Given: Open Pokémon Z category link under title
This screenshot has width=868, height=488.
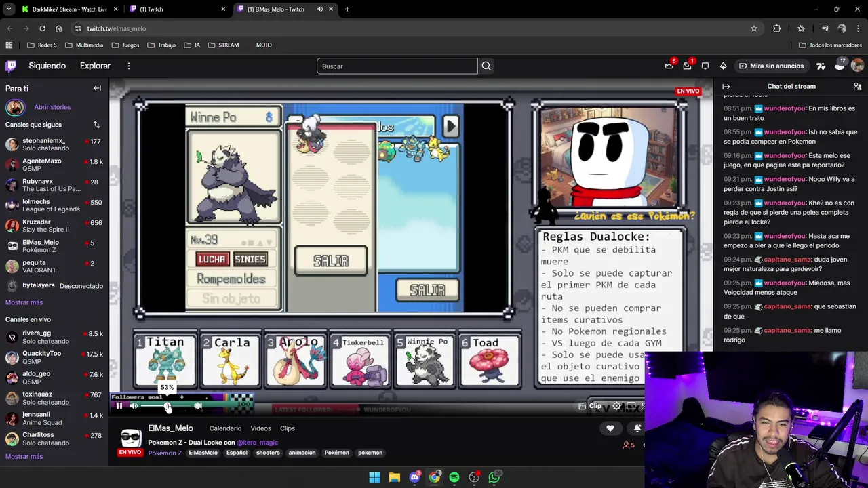Looking at the screenshot, I should tap(165, 453).
